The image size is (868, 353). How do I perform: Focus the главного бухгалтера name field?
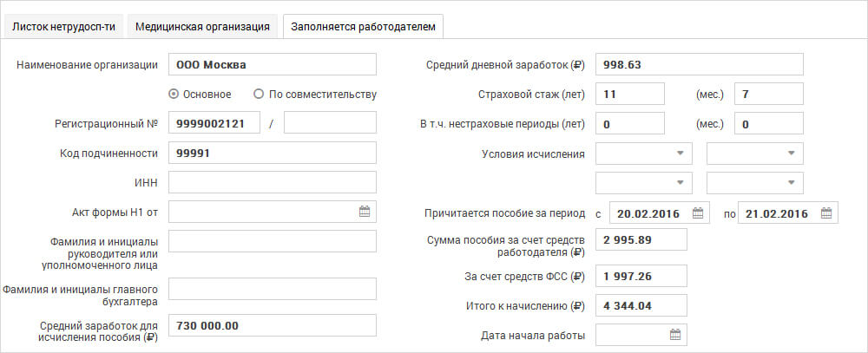272,289
